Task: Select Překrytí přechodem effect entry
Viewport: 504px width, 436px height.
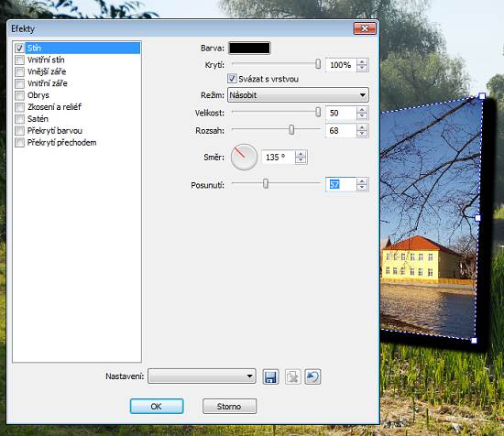Action: pos(61,143)
